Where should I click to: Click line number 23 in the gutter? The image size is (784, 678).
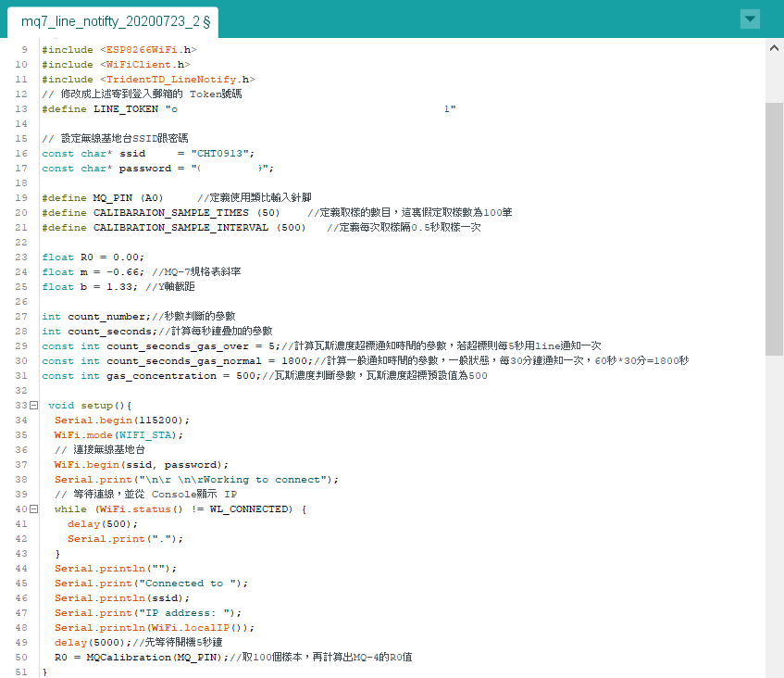22,257
